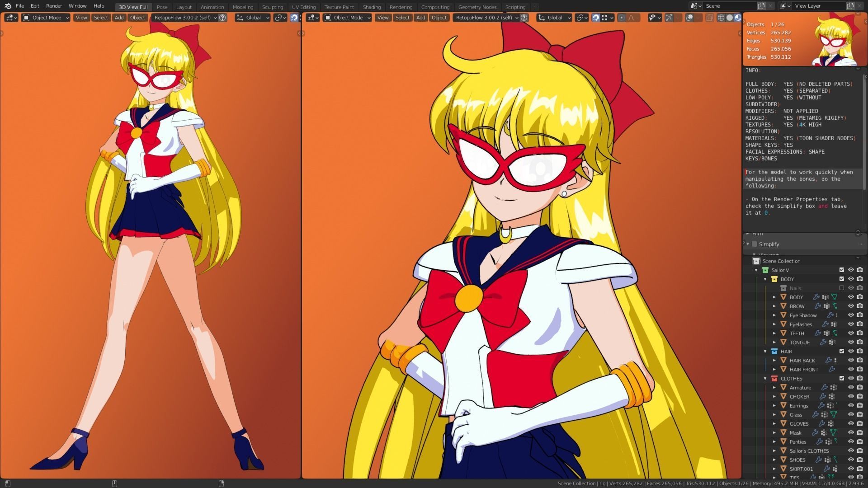
Task: Select material preview viewport shading
Action: [738, 18]
